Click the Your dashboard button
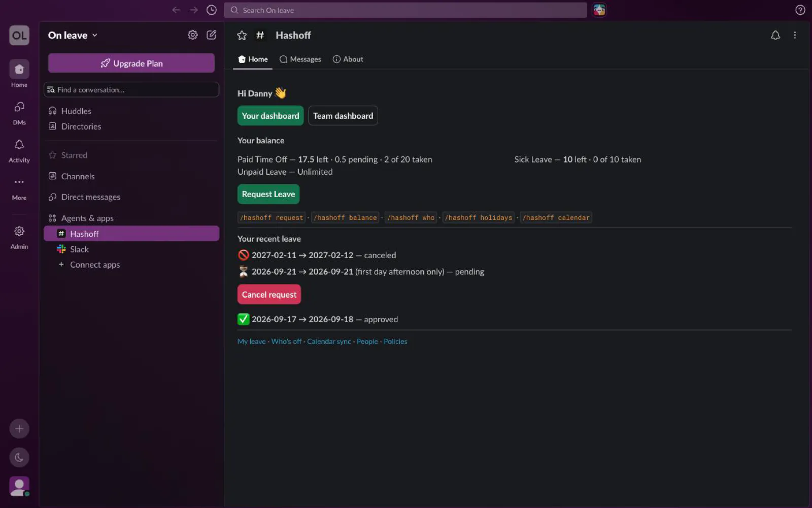Screen dimensions: 812x508 tap(270, 116)
